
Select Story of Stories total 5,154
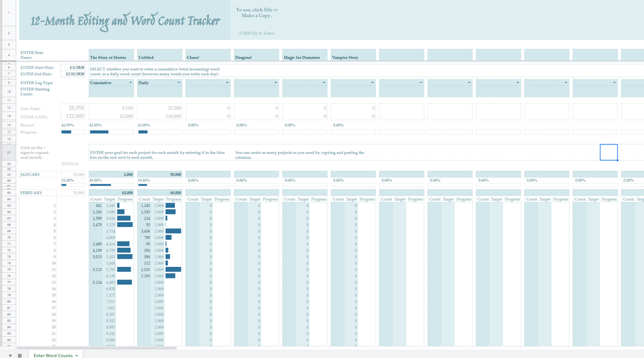[111, 108]
